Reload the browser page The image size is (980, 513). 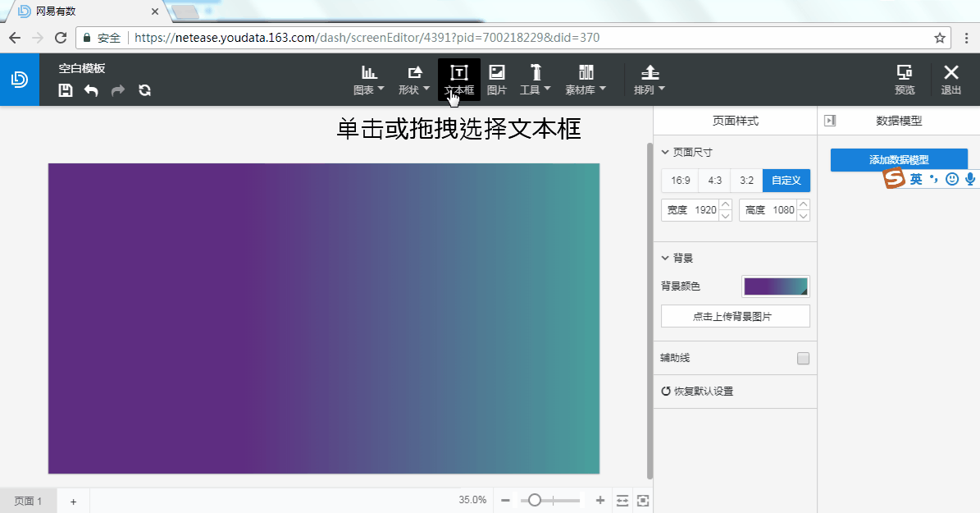(61, 38)
